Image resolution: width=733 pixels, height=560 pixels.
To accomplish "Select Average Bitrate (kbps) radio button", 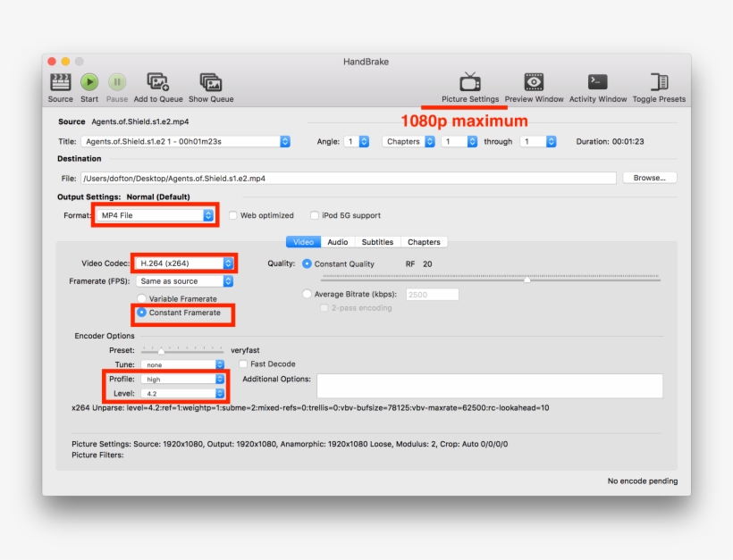I will pyautogui.click(x=308, y=294).
